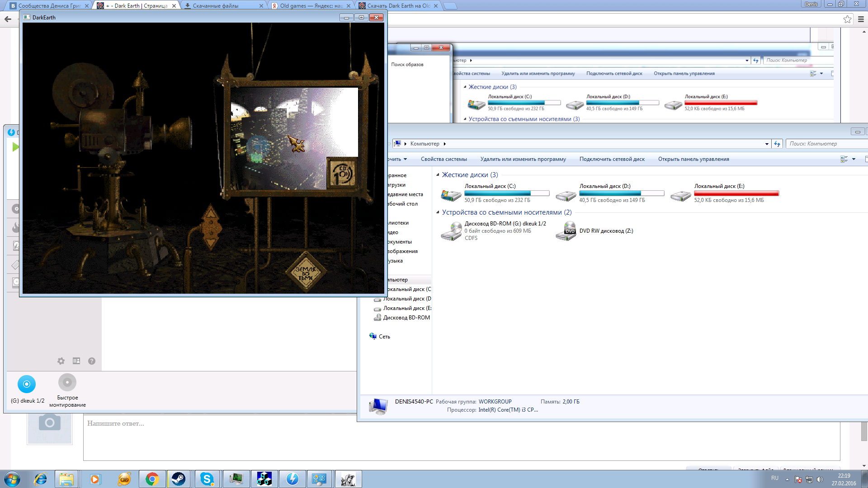This screenshot has width=868, height=488.
Task: Click the Denis profile button in Chrome
Action: pos(811,4)
